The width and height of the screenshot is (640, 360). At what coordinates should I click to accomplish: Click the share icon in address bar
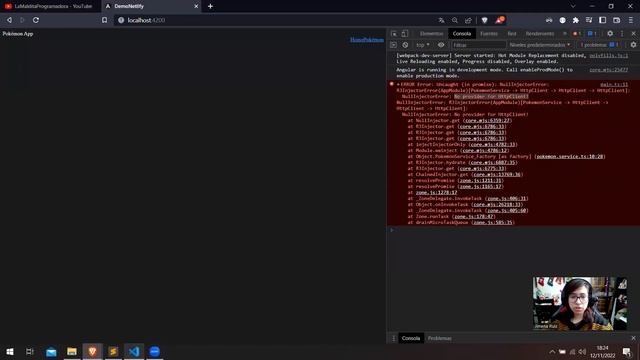pos(468,20)
